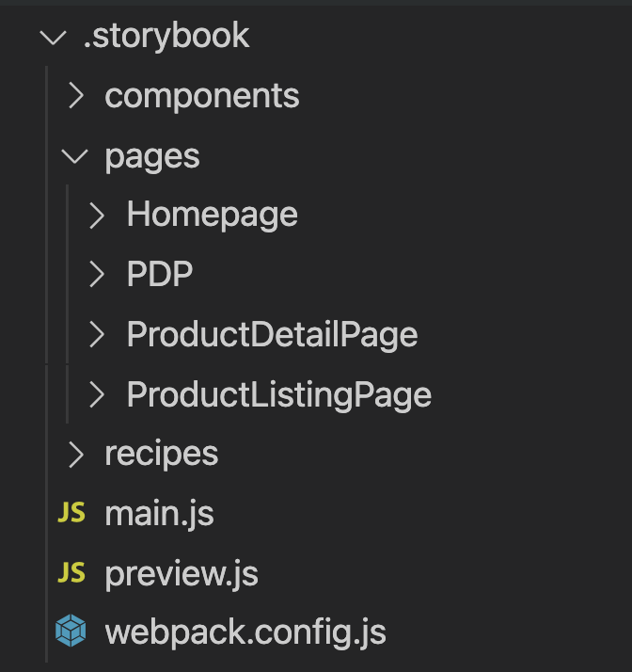The width and height of the screenshot is (632, 672).
Task: Expand the components folder arrow
Action: click(76, 95)
